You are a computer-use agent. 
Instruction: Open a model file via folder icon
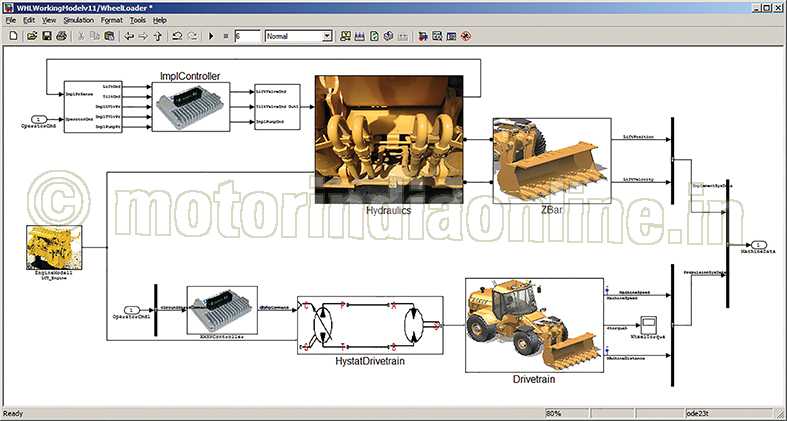32,36
